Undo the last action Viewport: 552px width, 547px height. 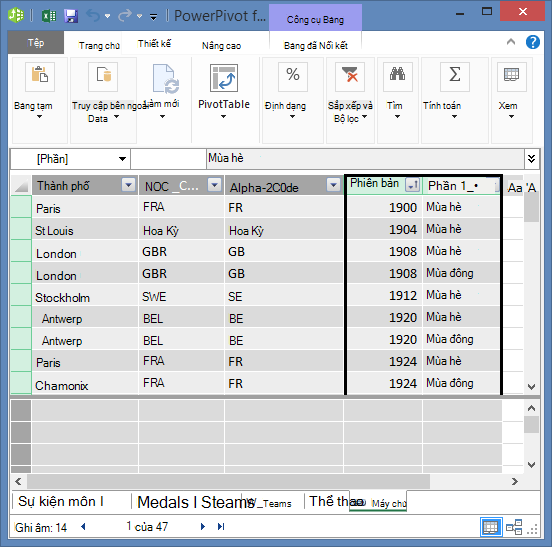click(x=93, y=15)
